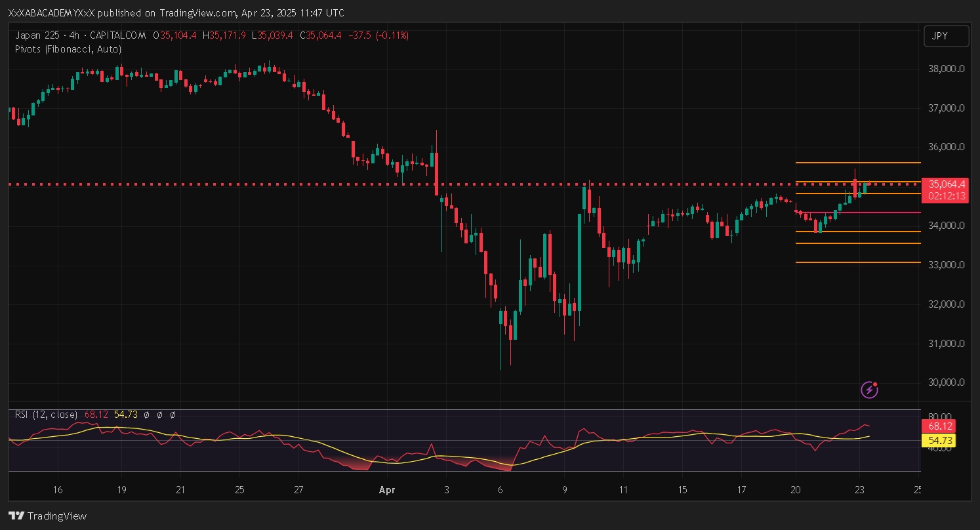
Task: Click the 23 date label on time axis
Action: [860, 490]
